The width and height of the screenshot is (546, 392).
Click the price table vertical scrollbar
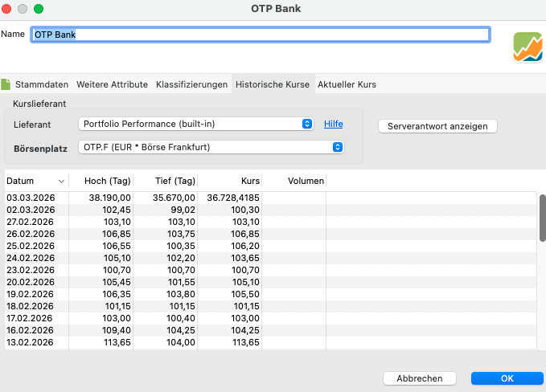coord(542,218)
